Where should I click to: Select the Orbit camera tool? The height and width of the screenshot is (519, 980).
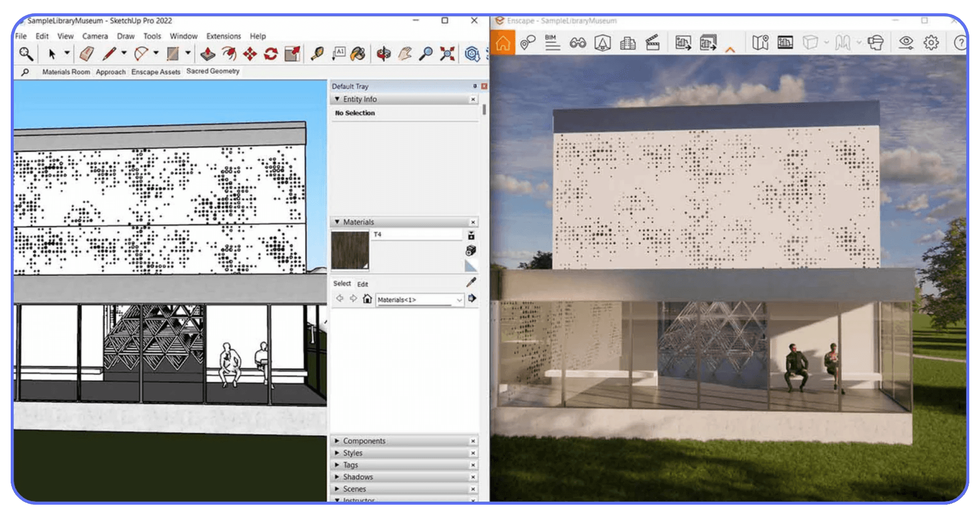[383, 54]
